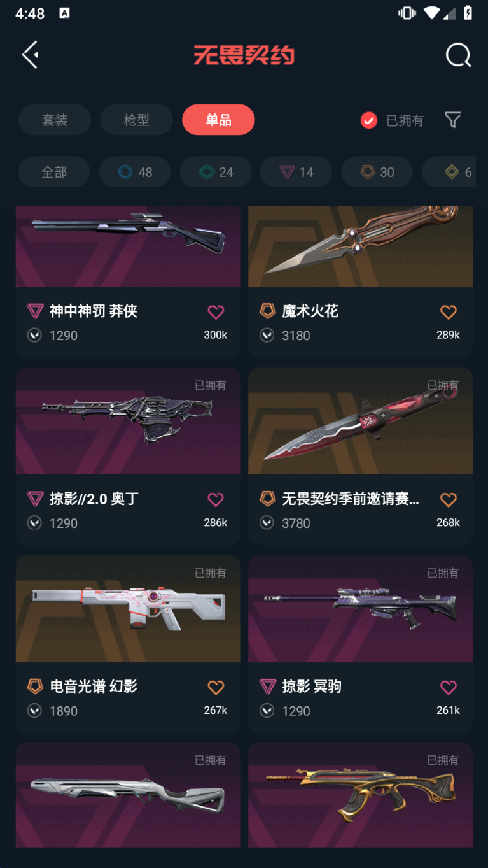Tap heart on 无畏契约季前邀请赛 knife
This screenshot has height=868, width=488.
pos(449,499)
